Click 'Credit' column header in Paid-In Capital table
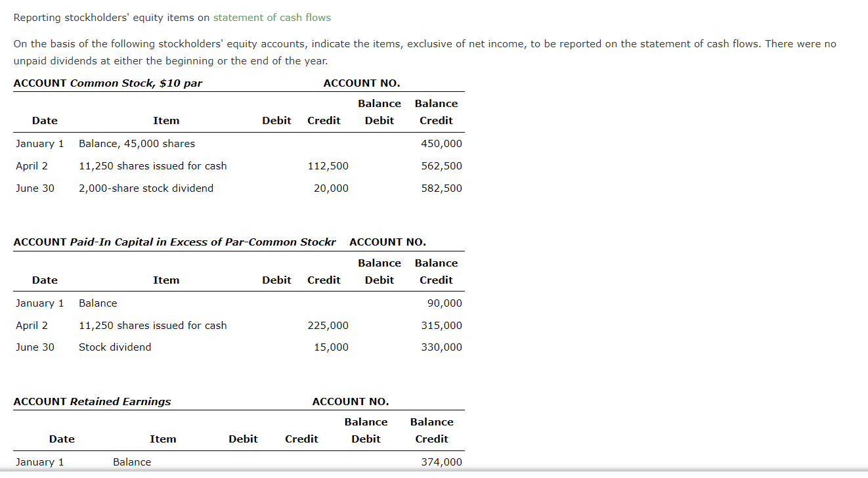The width and height of the screenshot is (868, 478). click(x=324, y=280)
